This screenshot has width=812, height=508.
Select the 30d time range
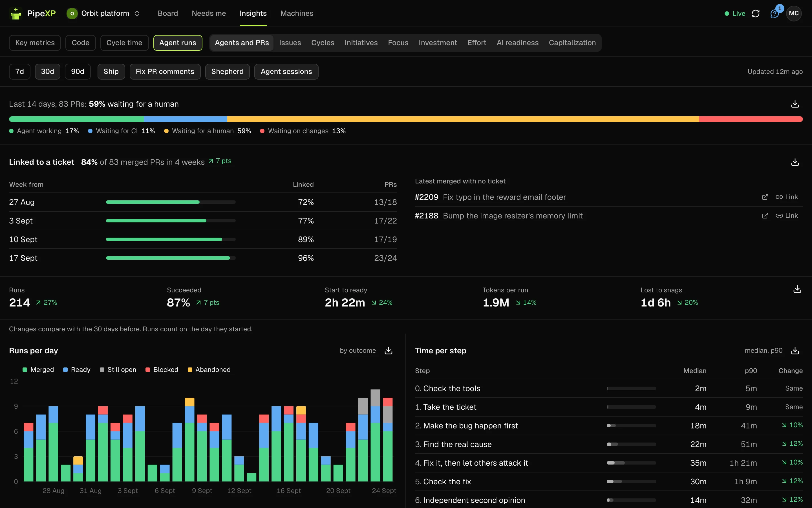(48, 72)
